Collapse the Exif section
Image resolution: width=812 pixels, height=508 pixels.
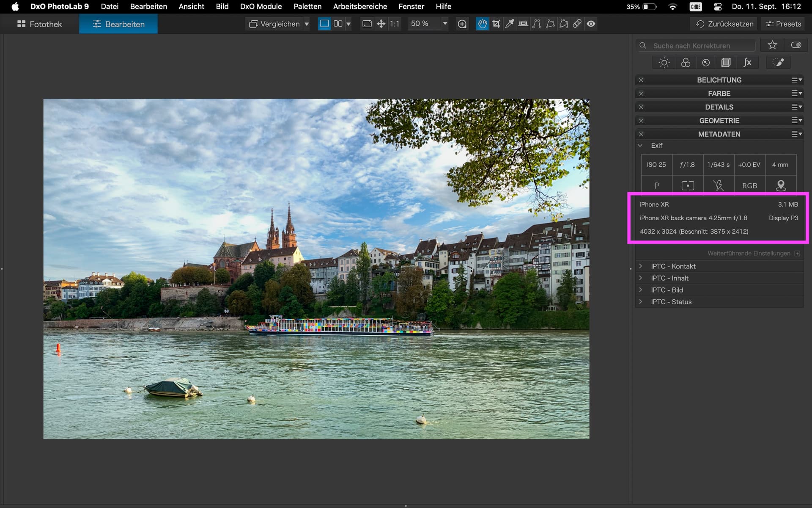tap(640, 146)
